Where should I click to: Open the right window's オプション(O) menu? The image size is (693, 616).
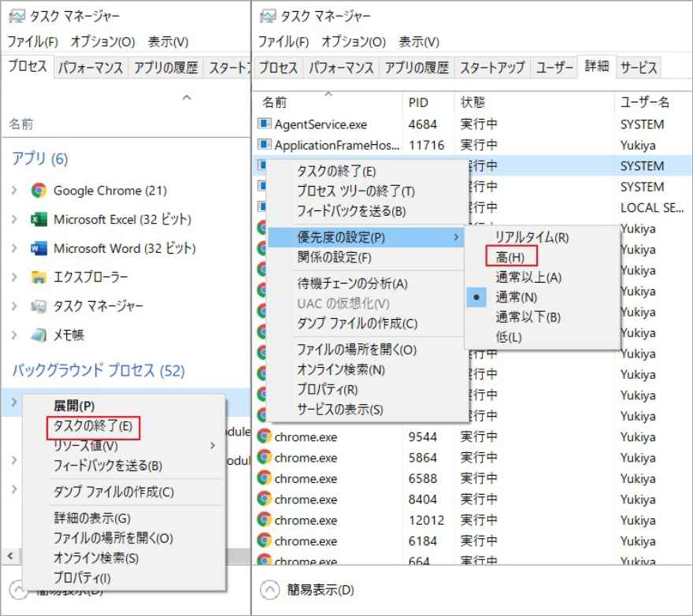click(x=354, y=42)
